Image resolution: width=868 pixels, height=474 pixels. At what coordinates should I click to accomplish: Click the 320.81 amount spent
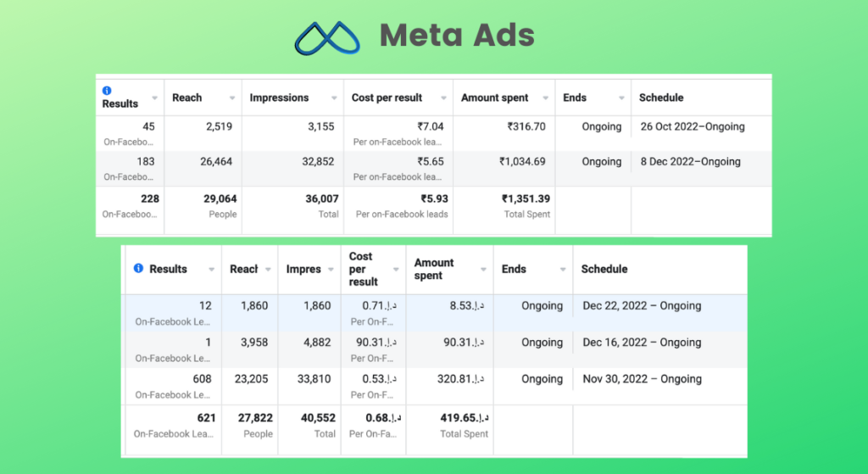(x=460, y=379)
